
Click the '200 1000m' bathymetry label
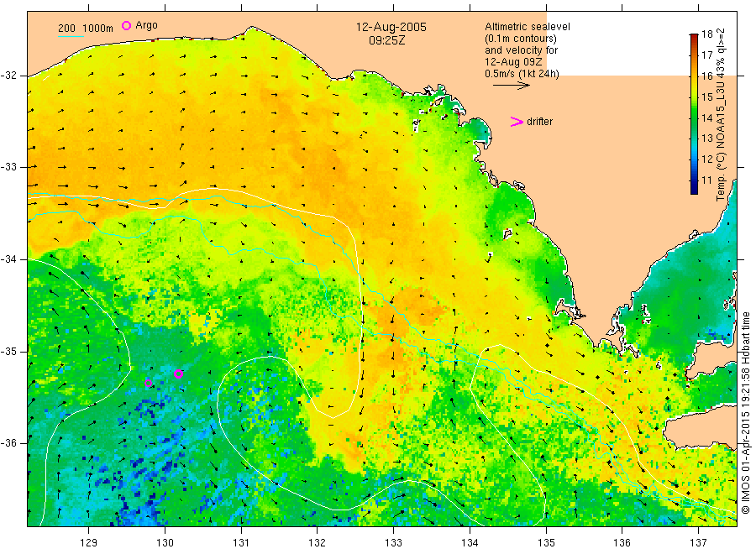click(x=86, y=29)
